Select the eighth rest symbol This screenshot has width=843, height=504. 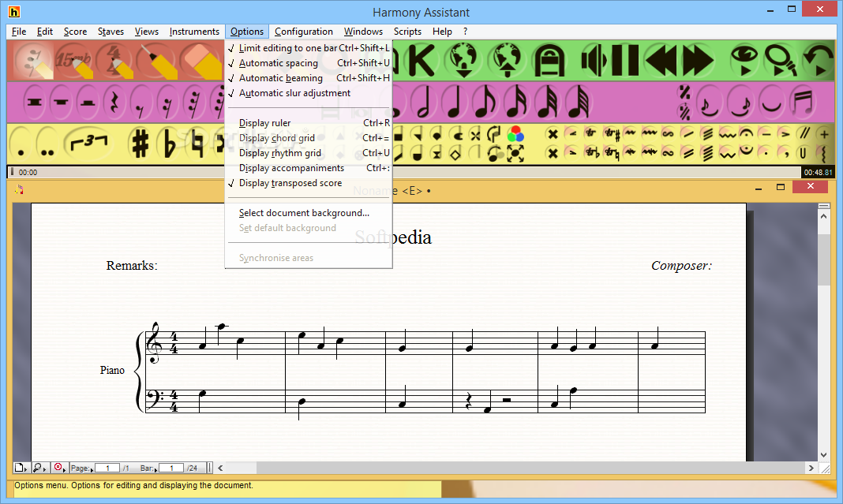tap(140, 102)
